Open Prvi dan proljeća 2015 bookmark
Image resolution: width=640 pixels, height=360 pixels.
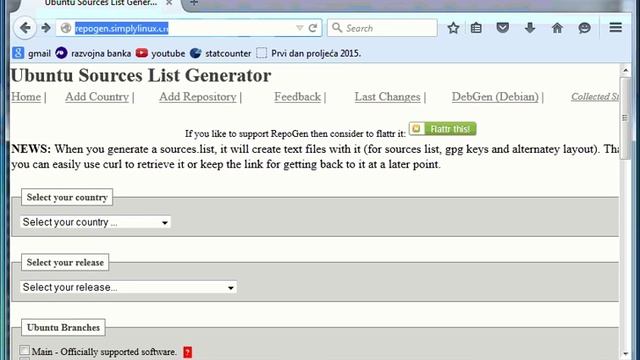point(309,53)
